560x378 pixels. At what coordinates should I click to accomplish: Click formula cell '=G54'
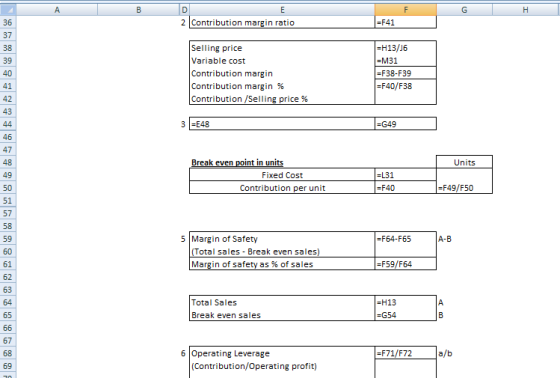tap(406, 315)
